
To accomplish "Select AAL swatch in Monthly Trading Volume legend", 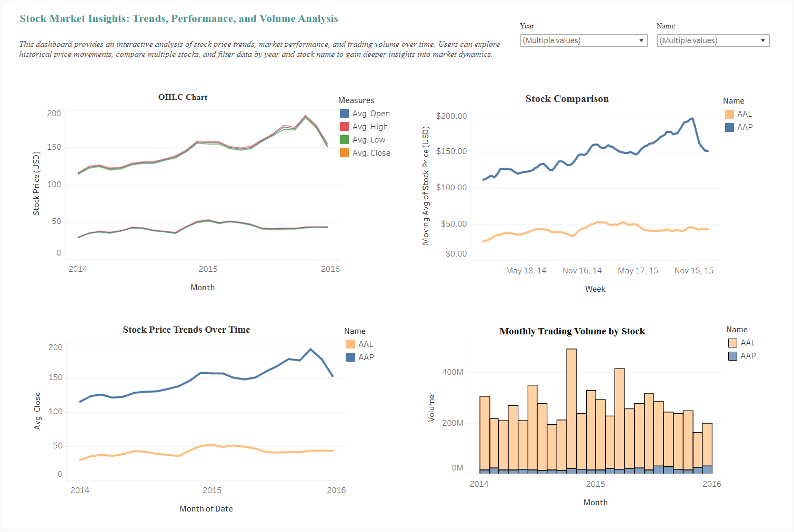I will pos(732,343).
